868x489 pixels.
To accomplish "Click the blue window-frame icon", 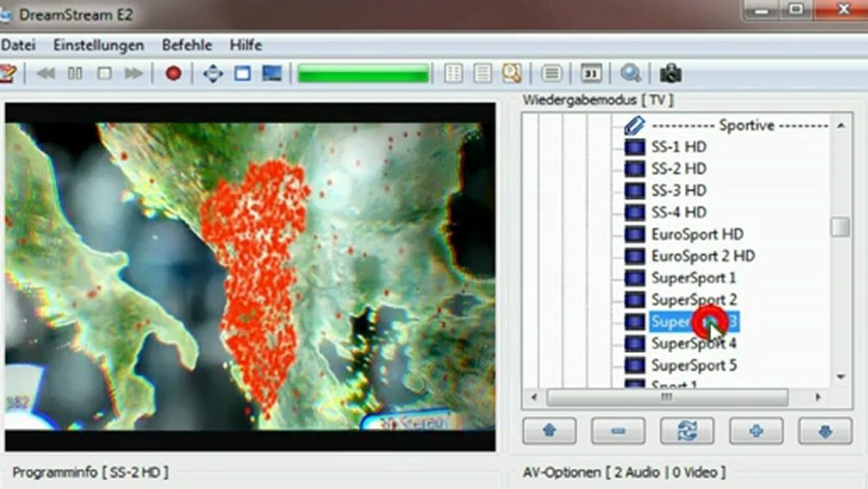I will [x=242, y=73].
